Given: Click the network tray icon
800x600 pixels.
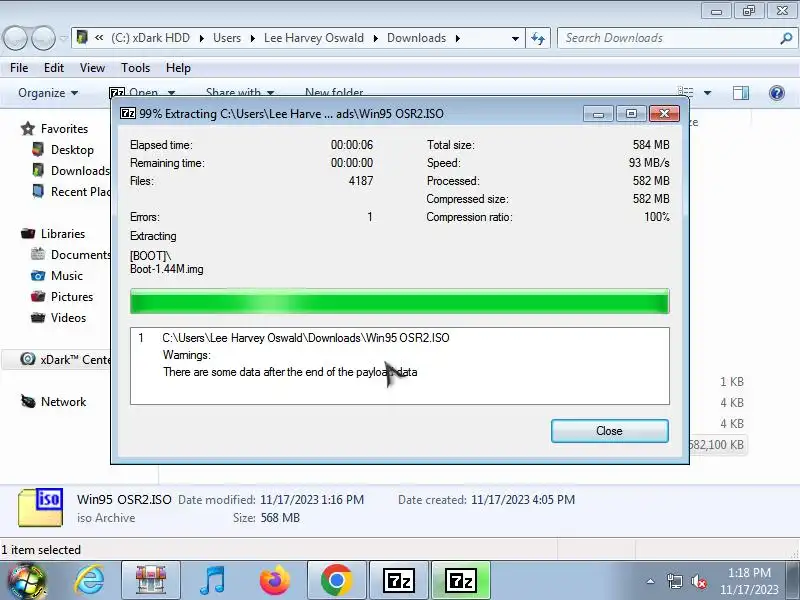Looking at the screenshot, I should coord(674,581).
